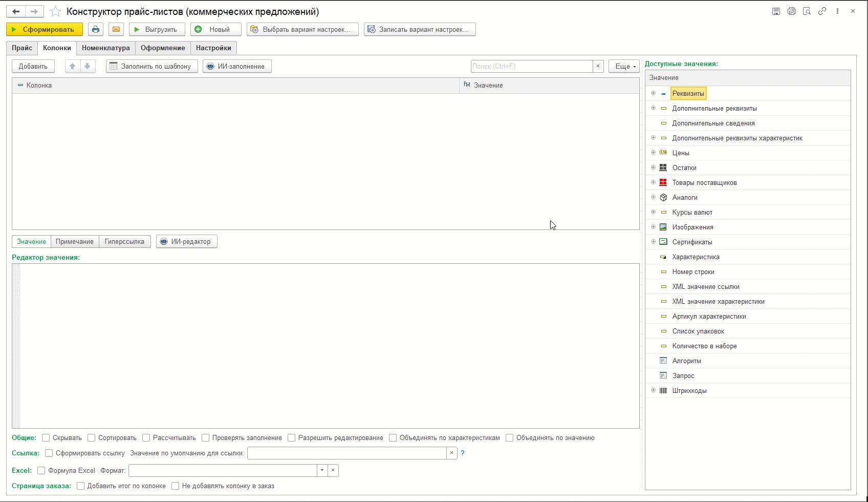Enable the Сортировать checkbox

coord(92,437)
